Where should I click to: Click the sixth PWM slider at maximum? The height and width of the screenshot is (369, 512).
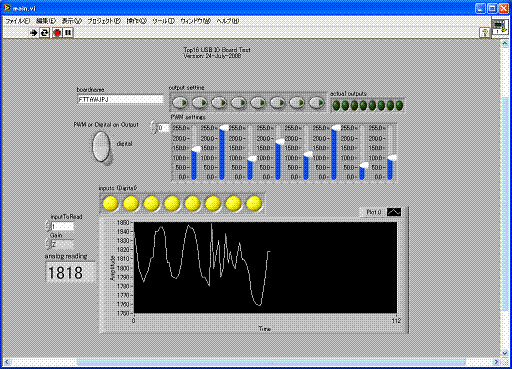coord(336,128)
